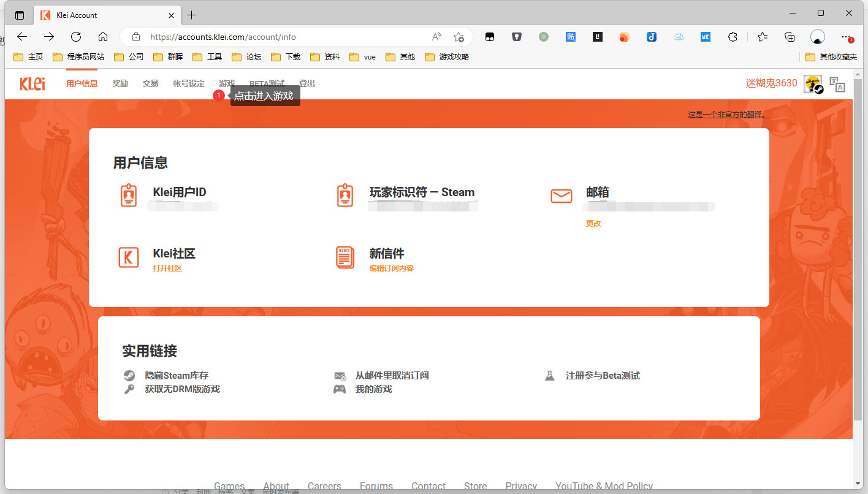Add this page to favorites star icon

coord(459,37)
